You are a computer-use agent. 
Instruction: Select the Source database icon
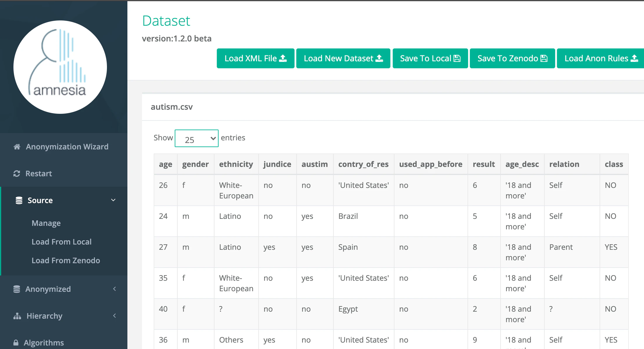[19, 200]
